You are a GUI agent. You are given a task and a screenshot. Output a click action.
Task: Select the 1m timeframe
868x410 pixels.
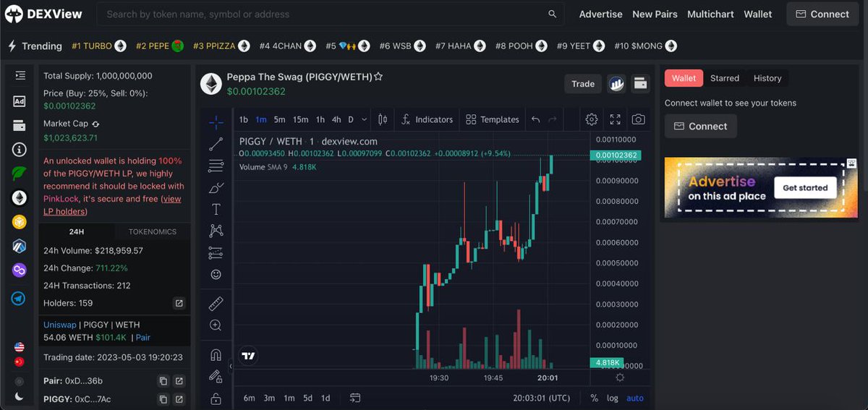point(261,119)
